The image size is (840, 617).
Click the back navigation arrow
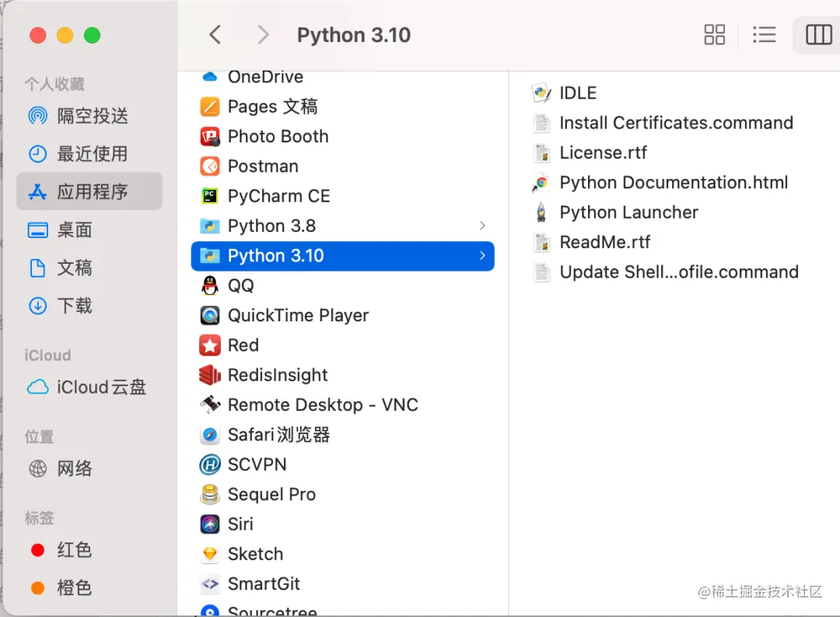pyautogui.click(x=215, y=35)
